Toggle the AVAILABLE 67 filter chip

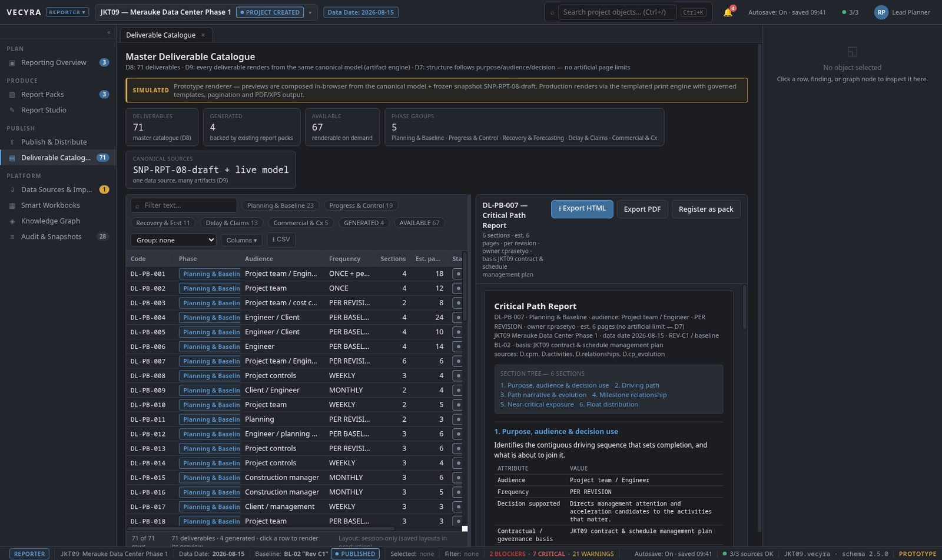coord(419,223)
